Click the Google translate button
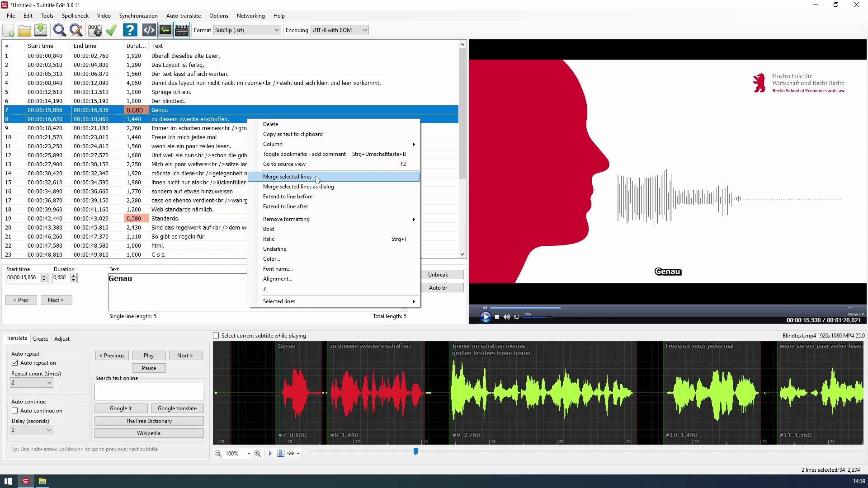Screen dimensions: 868x488 pyautogui.click(x=177, y=408)
